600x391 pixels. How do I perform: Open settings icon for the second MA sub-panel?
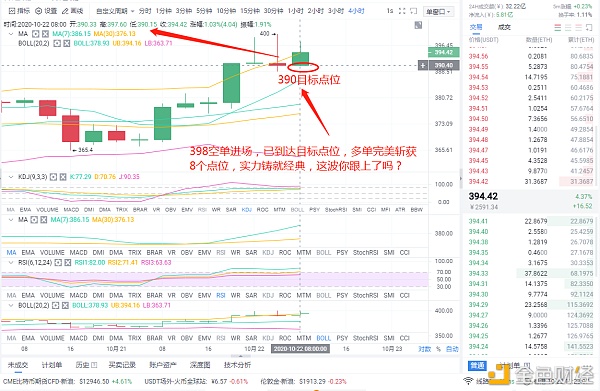point(34,220)
